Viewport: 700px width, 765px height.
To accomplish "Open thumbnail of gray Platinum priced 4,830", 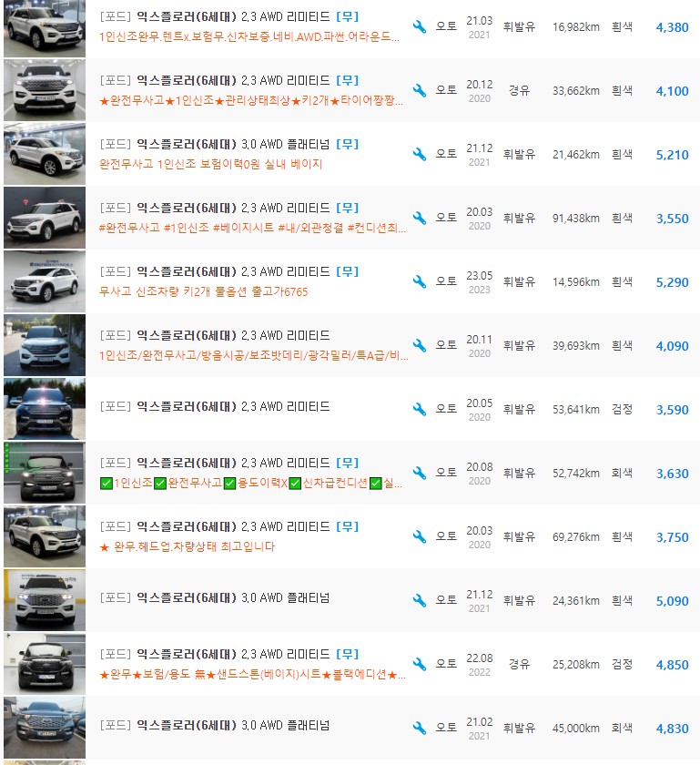I will [45, 728].
